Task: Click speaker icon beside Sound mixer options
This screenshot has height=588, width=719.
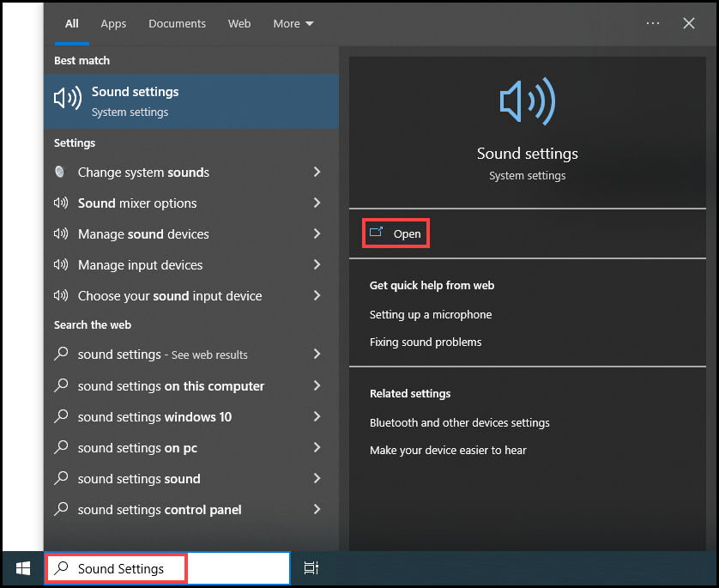Action: [61, 203]
